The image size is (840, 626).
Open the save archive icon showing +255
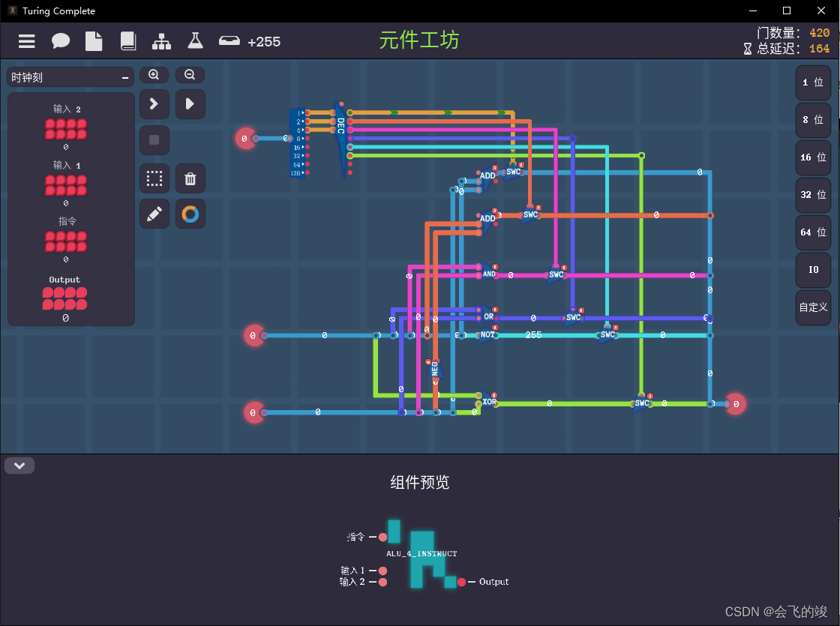point(229,41)
